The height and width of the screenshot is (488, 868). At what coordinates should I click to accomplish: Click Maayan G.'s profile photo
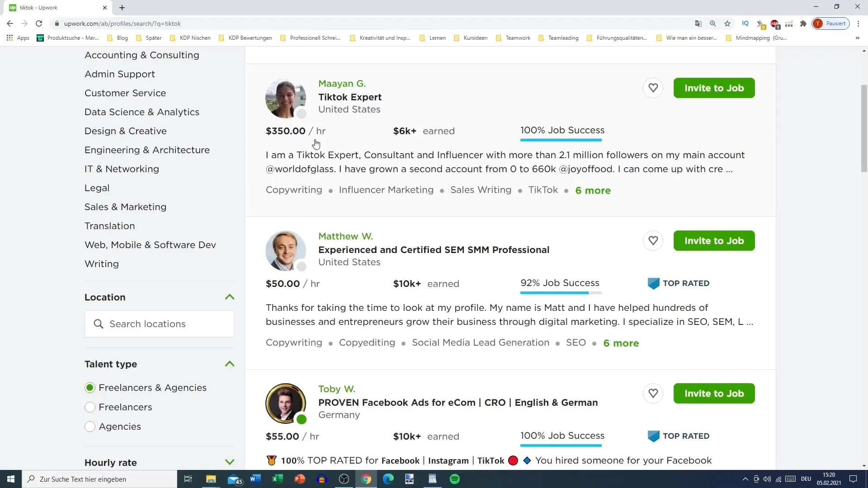tap(285, 98)
